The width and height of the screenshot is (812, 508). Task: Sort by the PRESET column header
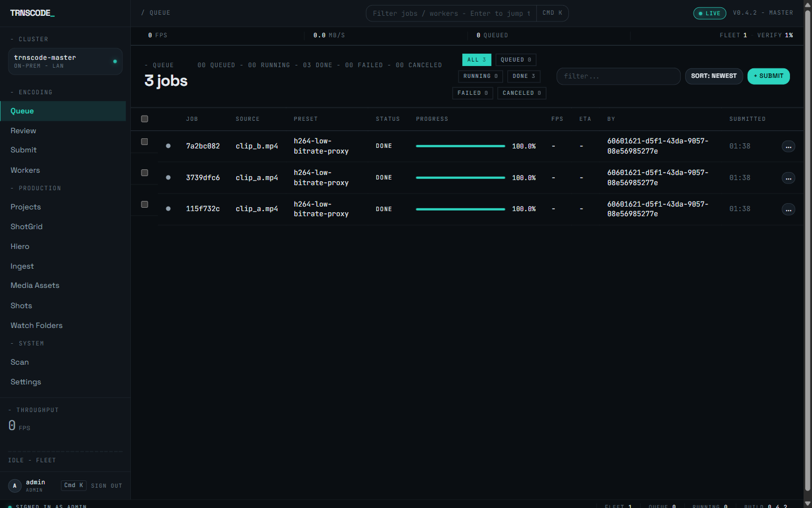(x=306, y=119)
